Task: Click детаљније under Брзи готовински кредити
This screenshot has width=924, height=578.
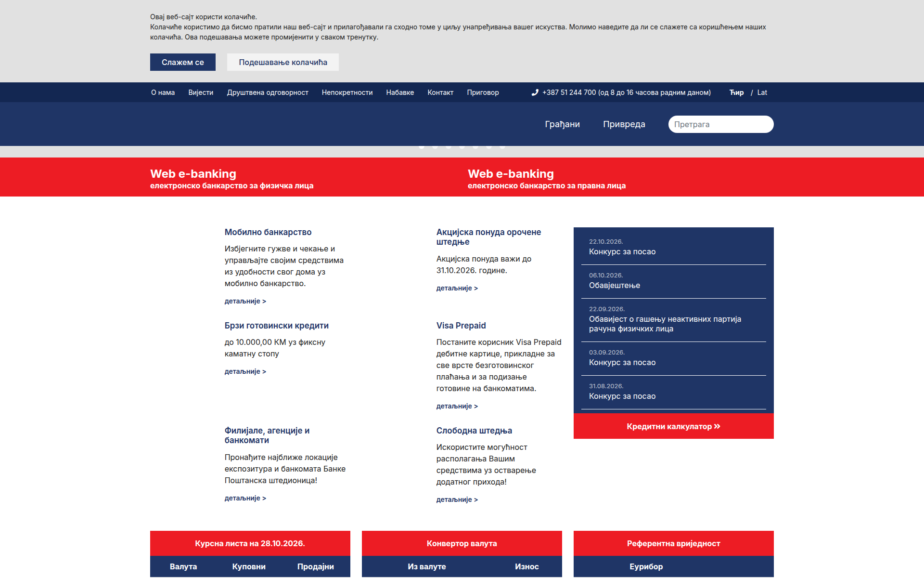Action: [245, 371]
